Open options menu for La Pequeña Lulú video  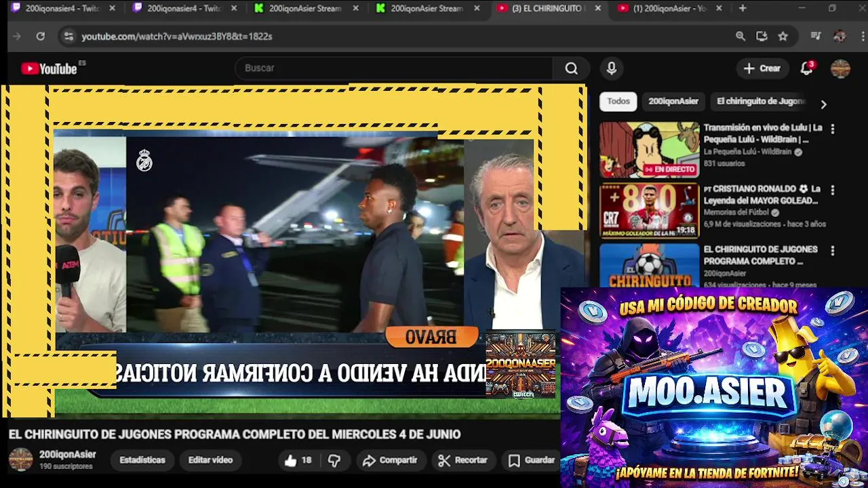point(833,129)
